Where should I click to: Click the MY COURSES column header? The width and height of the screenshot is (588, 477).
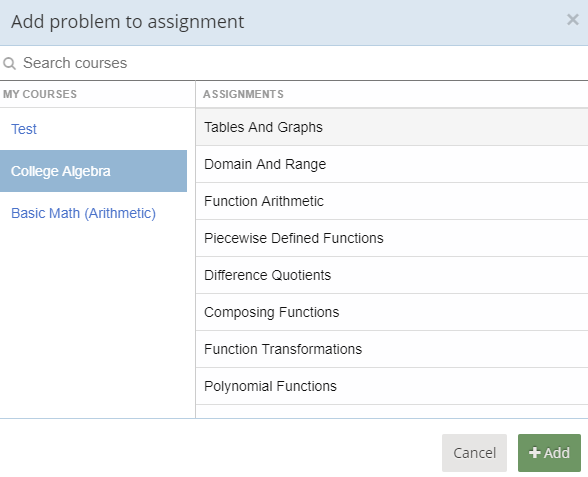click(40, 94)
